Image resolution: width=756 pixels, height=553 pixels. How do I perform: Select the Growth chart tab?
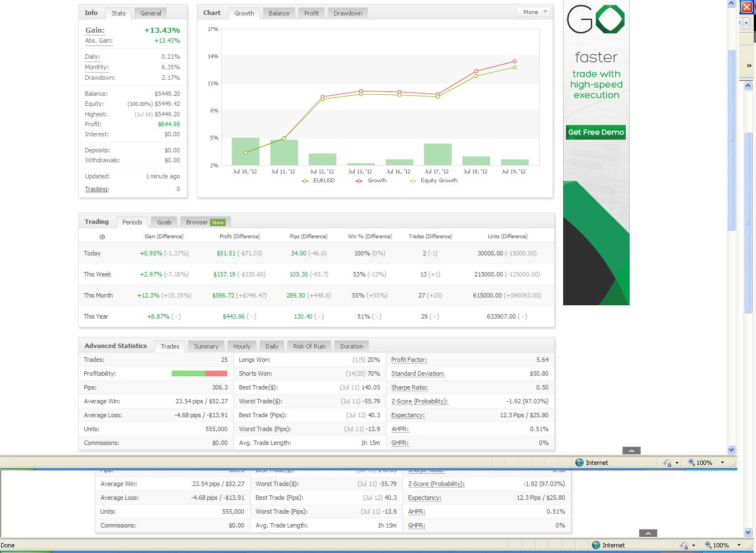click(244, 13)
